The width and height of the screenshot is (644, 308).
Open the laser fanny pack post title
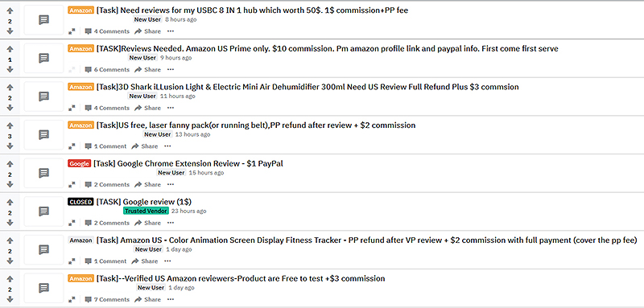point(256,125)
